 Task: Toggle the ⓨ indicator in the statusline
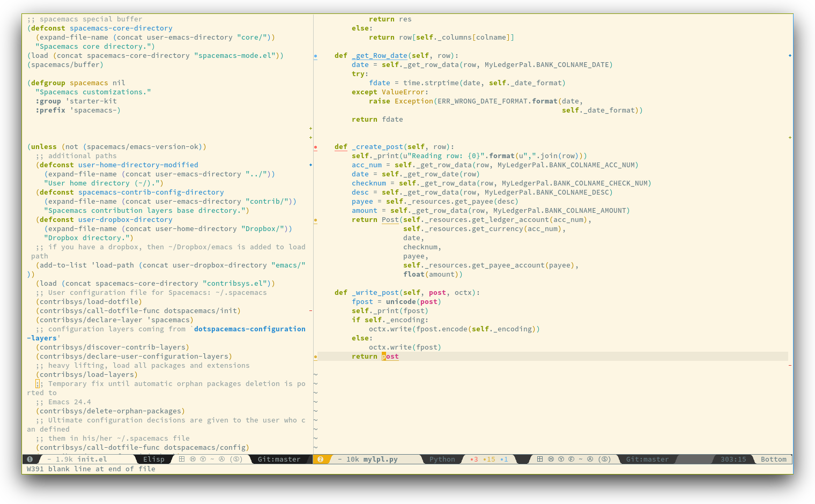203,459
